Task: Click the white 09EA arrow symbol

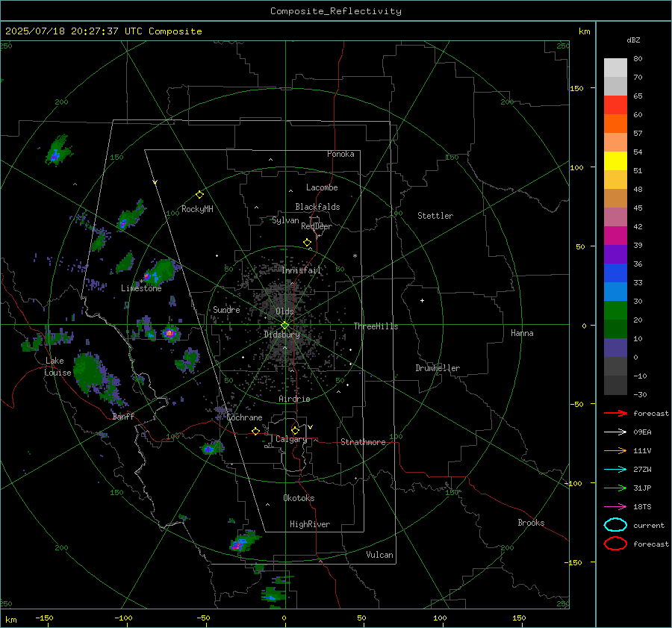Action: (615, 432)
